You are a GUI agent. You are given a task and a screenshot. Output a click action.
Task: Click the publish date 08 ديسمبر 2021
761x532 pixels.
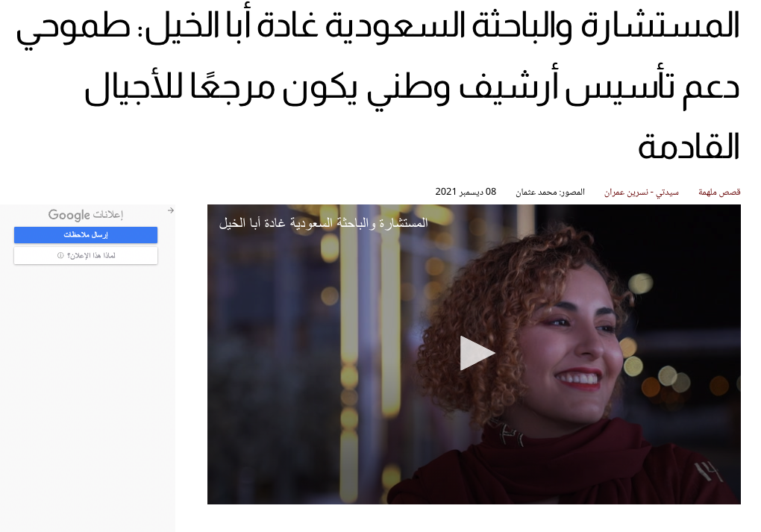(x=466, y=192)
